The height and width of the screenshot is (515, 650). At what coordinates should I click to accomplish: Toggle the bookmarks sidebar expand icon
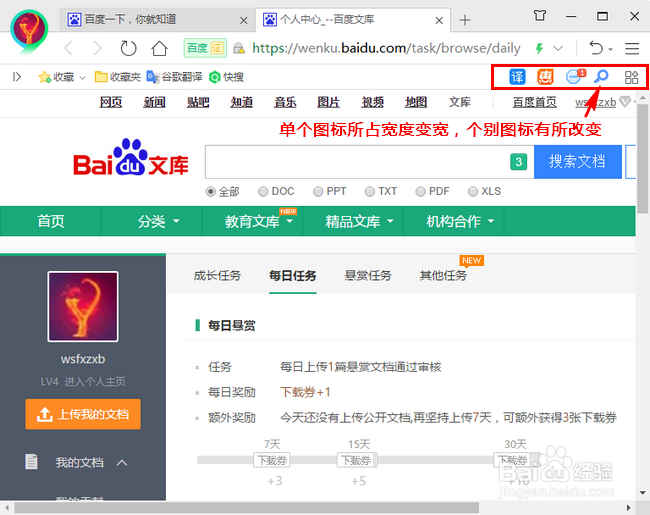pos(17,77)
